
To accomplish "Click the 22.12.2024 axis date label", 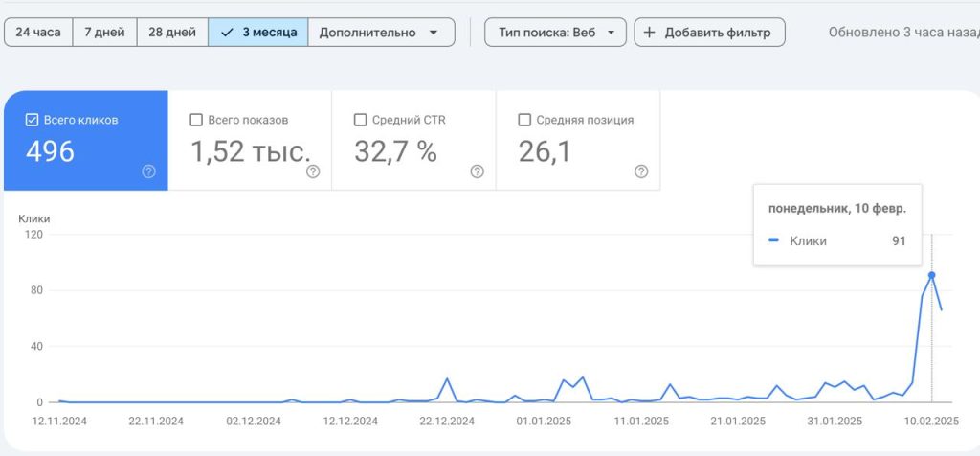I will (448, 421).
